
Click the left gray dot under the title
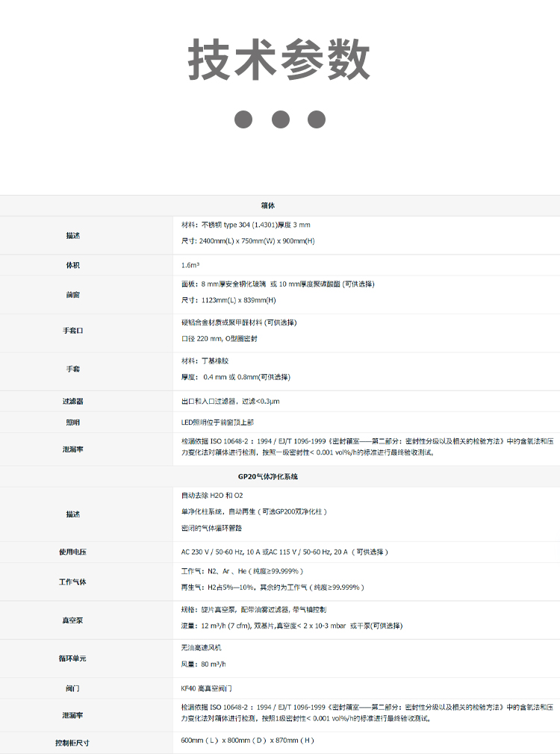(243, 119)
